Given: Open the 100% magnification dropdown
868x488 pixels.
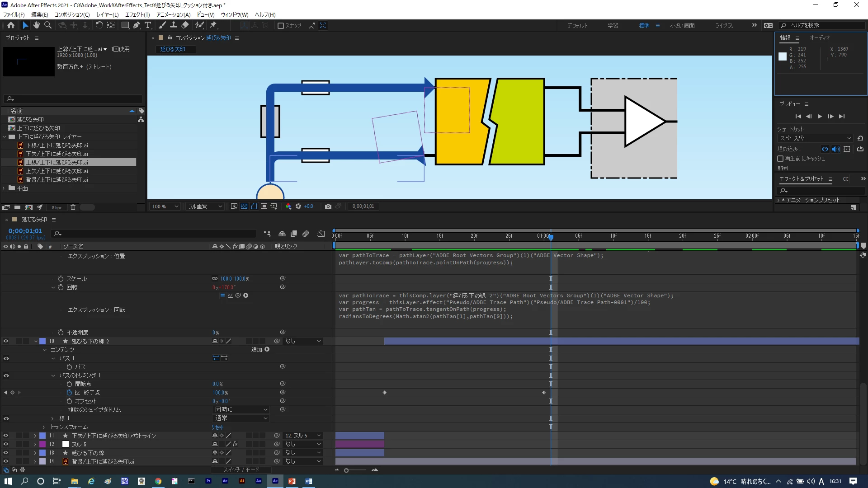Looking at the screenshot, I should [165, 206].
